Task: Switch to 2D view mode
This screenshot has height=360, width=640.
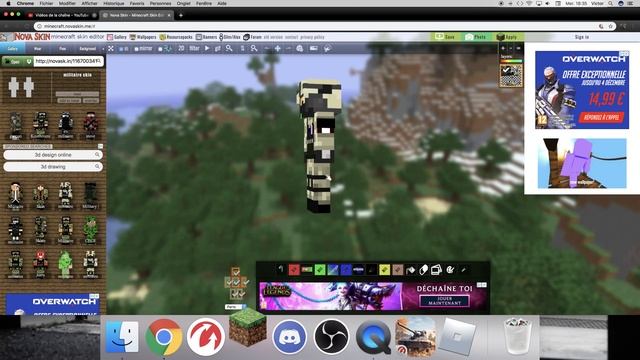Action: (x=181, y=48)
